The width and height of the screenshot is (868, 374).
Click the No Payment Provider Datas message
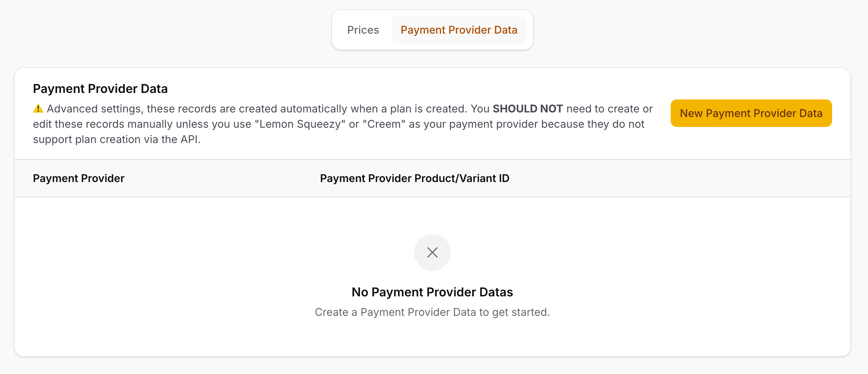point(432,292)
